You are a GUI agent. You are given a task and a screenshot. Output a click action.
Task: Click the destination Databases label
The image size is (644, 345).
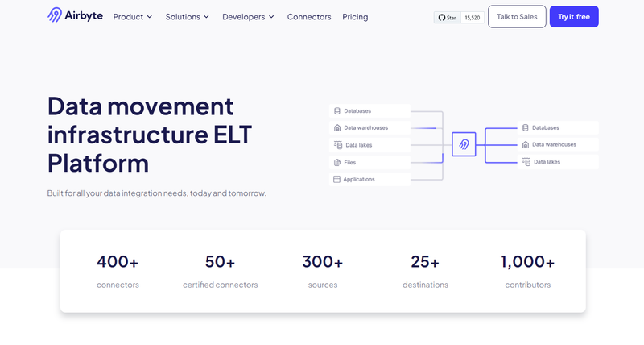(x=546, y=128)
